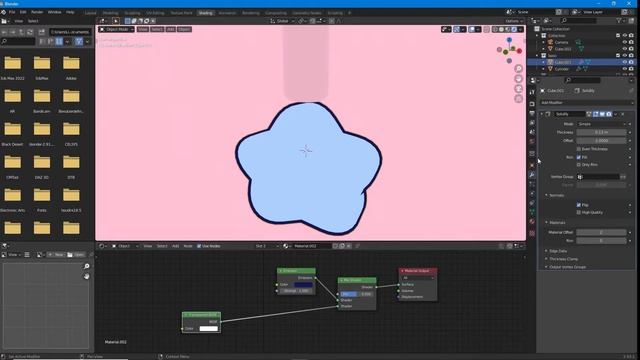640x360 pixels.
Task: Open the Transparent BSDF white color swatch
Action: [208, 329]
